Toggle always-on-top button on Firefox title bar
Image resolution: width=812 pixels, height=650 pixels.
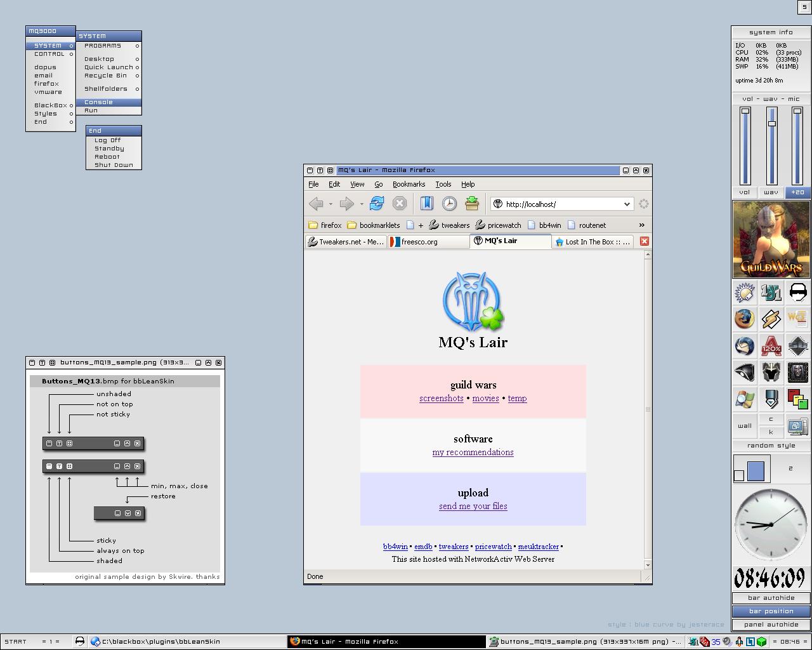point(320,170)
